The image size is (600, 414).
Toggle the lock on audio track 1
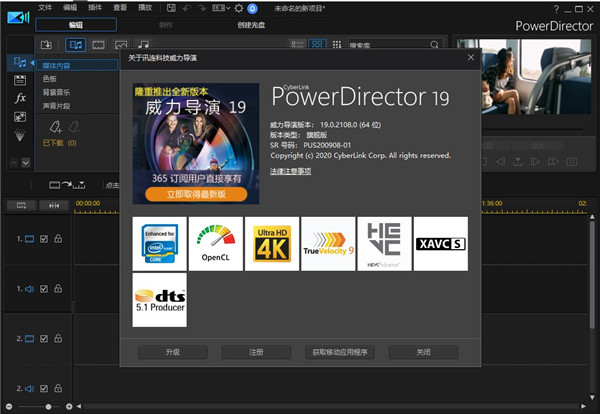pos(58,289)
